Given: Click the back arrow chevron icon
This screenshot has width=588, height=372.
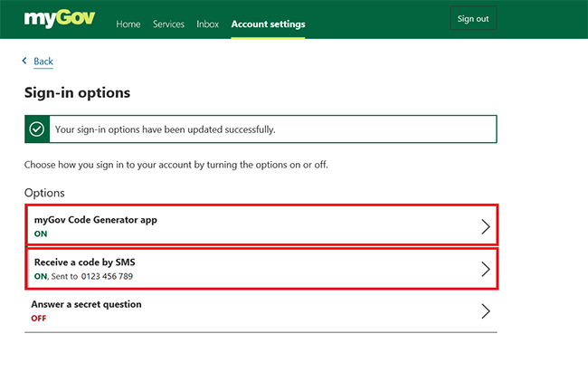Looking at the screenshot, I should coord(24,61).
